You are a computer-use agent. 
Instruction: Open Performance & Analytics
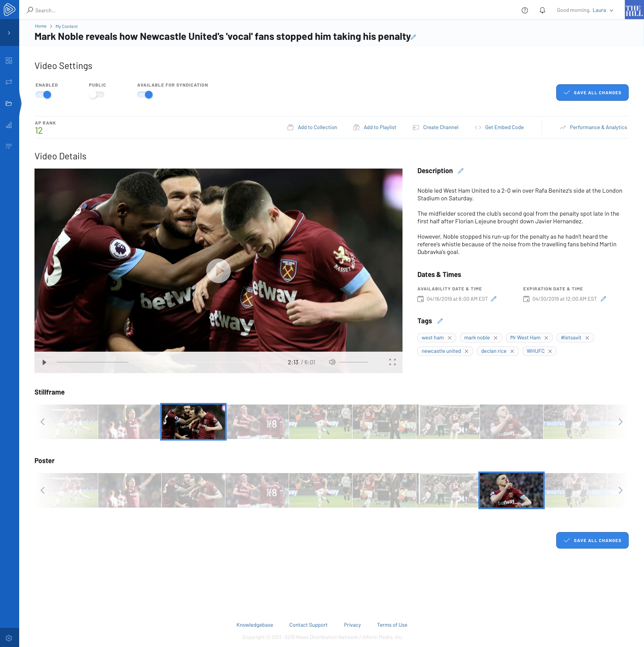click(x=593, y=128)
